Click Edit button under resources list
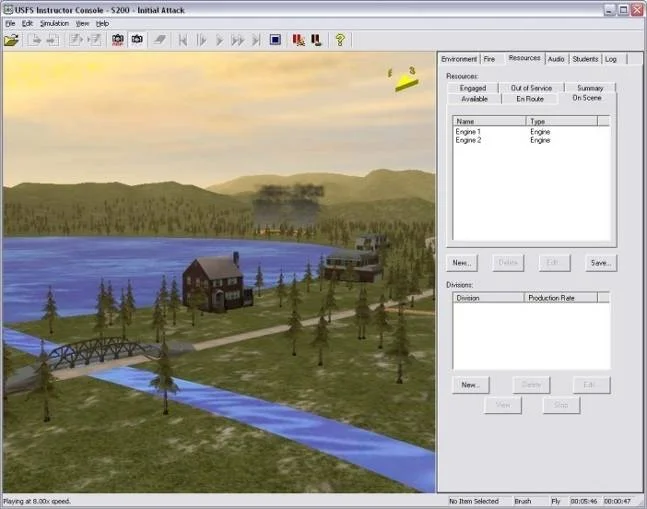 (554, 263)
